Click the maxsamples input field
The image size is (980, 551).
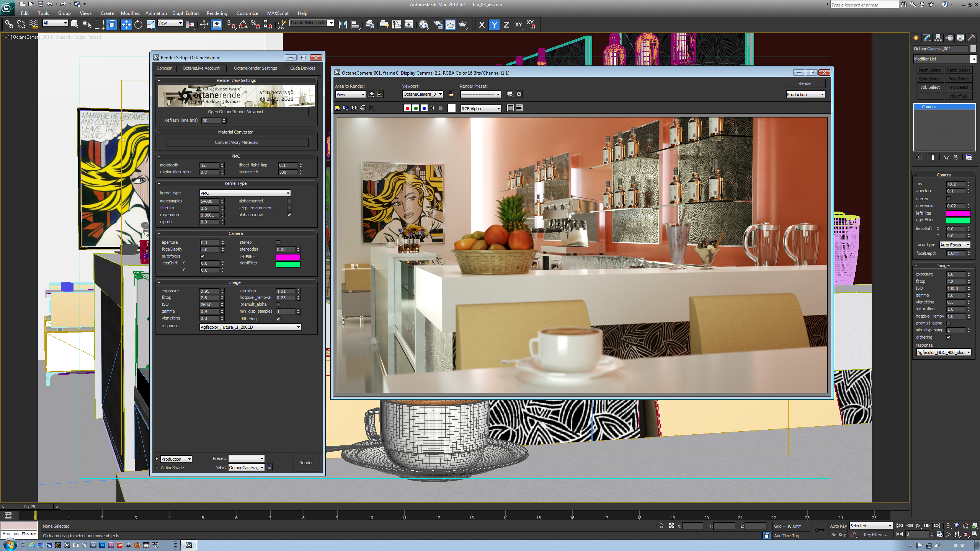(209, 201)
